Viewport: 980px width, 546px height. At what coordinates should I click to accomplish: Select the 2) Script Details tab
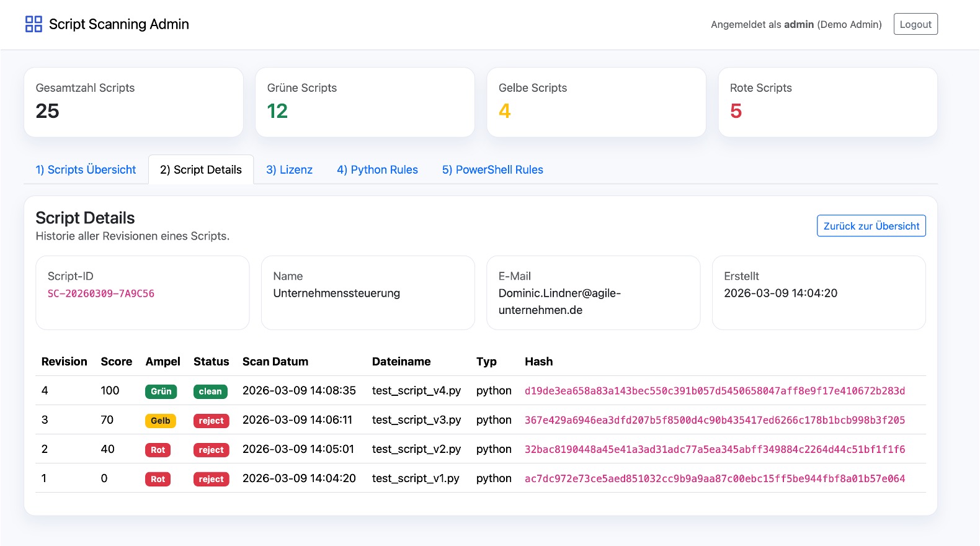tap(201, 170)
